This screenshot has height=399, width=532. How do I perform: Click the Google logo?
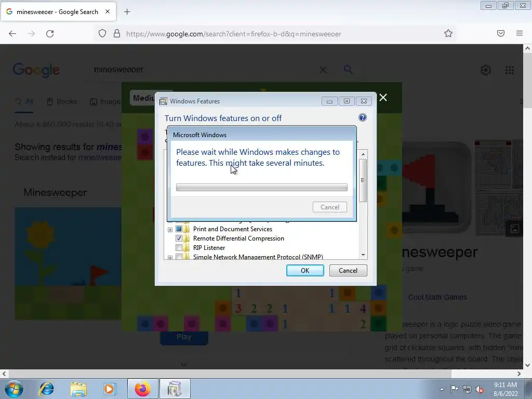pyautogui.click(x=36, y=70)
